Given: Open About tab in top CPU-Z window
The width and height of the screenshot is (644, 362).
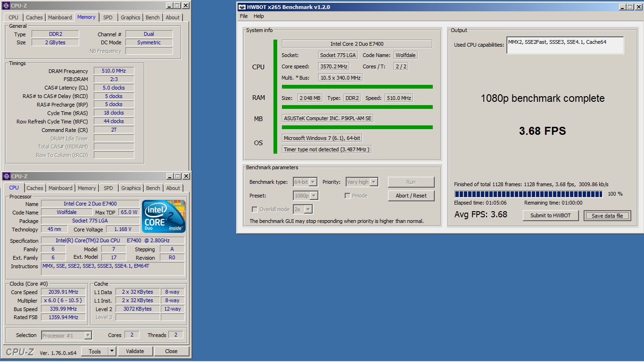Looking at the screenshot, I should (173, 17).
